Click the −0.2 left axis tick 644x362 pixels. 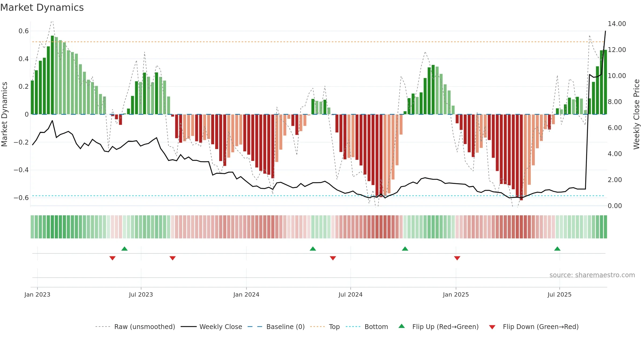[21, 142]
